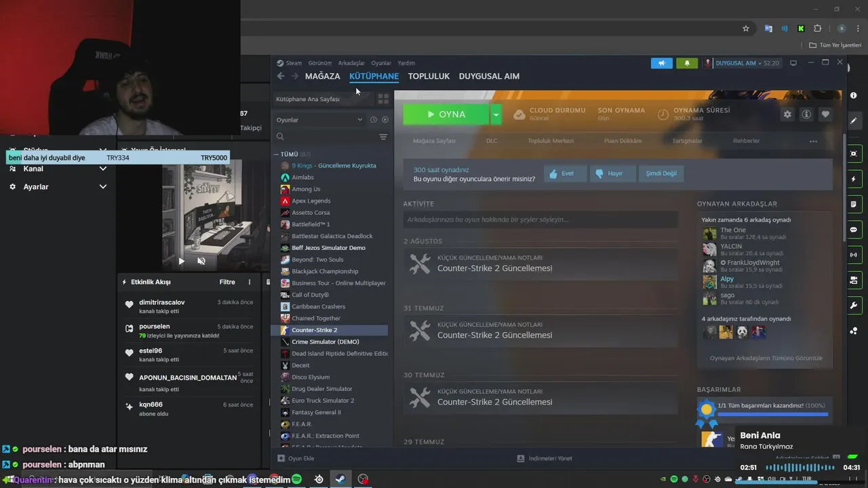
Task: Open the TOPLULUK tab
Action: pos(429,76)
